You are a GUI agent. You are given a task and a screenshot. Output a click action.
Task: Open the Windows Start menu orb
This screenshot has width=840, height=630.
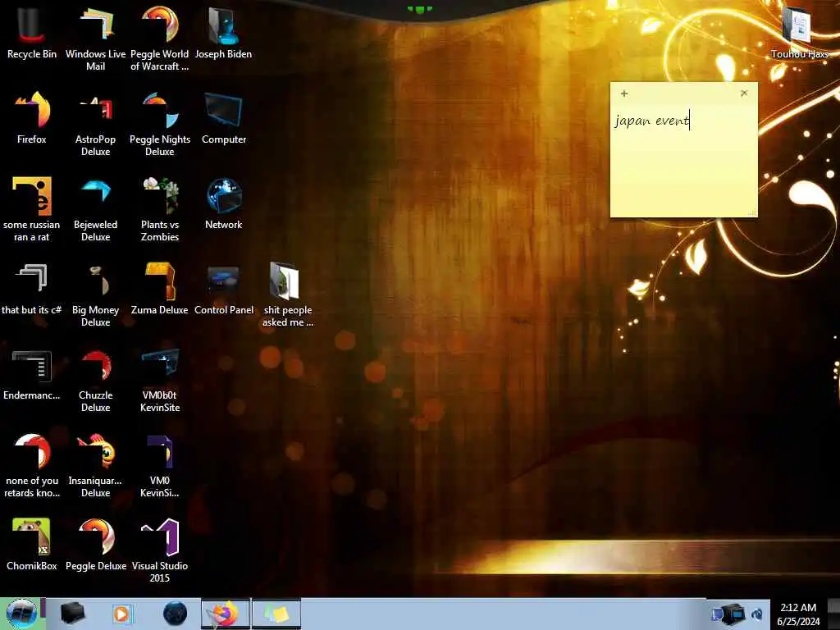coord(22,614)
